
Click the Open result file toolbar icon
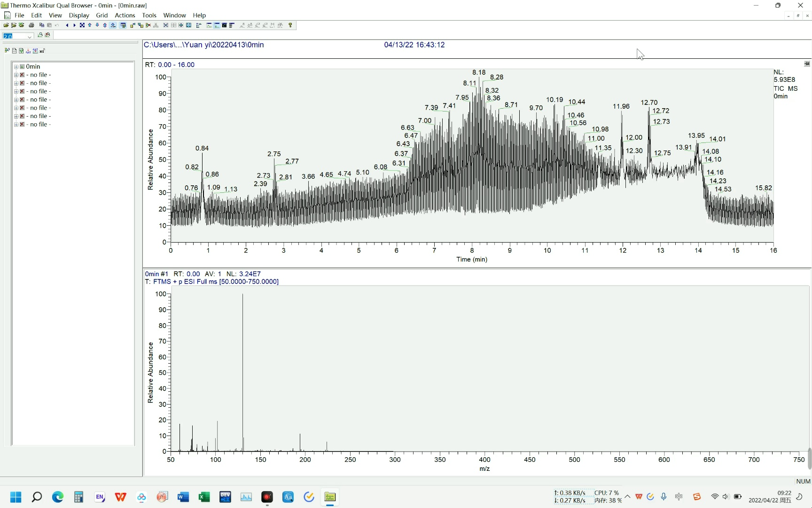[x=22, y=25]
